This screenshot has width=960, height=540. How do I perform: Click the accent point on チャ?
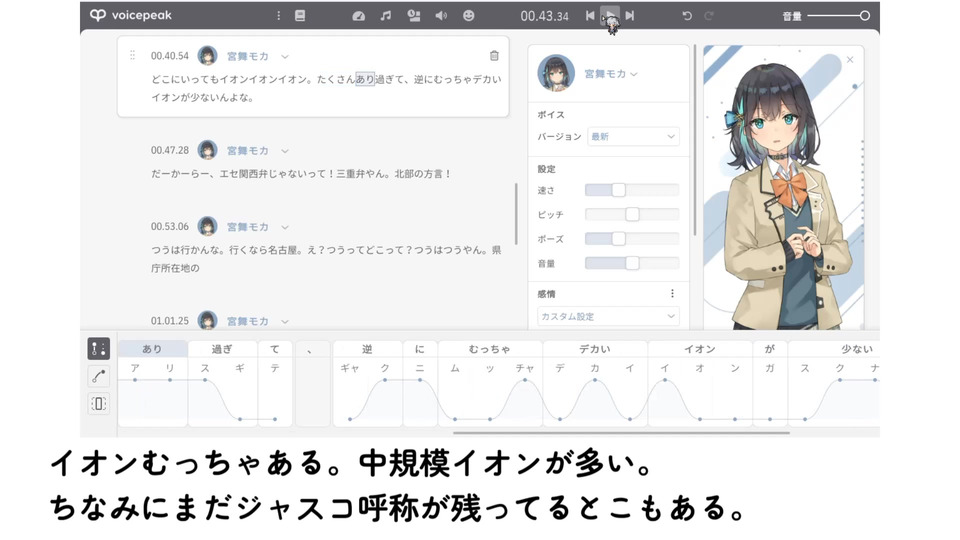click(x=525, y=380)
